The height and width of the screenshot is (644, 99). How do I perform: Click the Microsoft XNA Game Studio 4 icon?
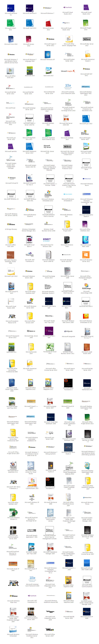(86, 210)
